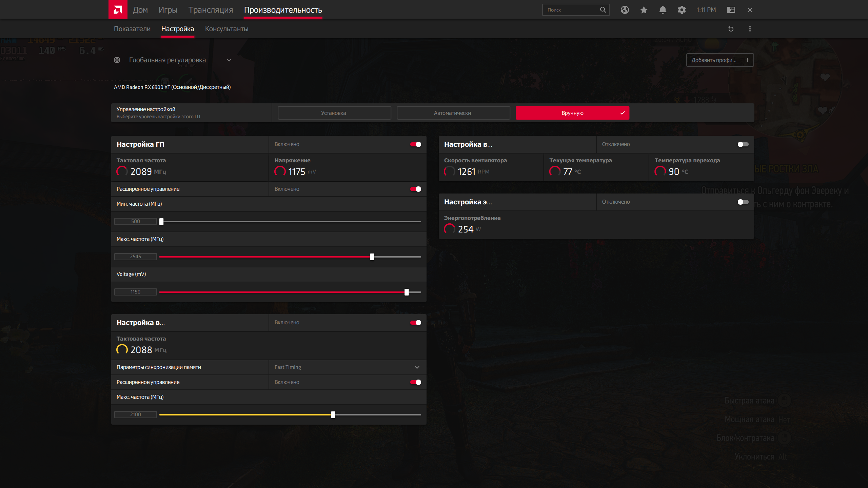Screen dimensions: 868x488
Task: Switch to the Игры tab
Action: click(168, 10)
